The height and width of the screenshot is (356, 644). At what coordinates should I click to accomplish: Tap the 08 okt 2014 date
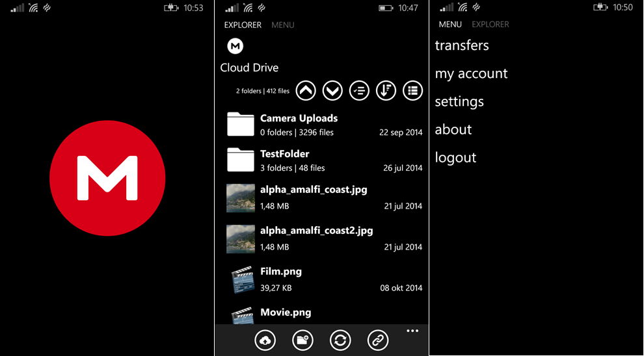coord(401,288)
